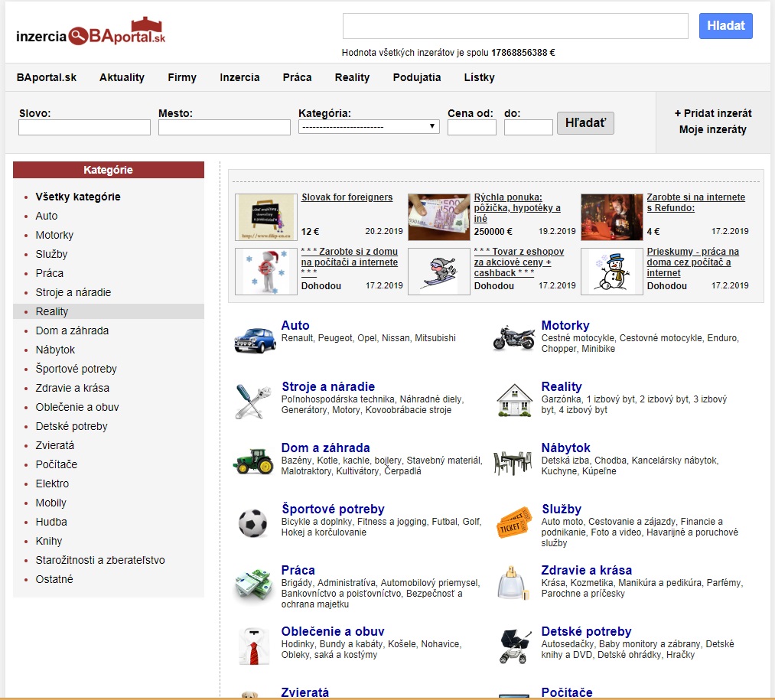Go to Aktuality in the top menu
The image size is (775, 700).
(122, 77)
